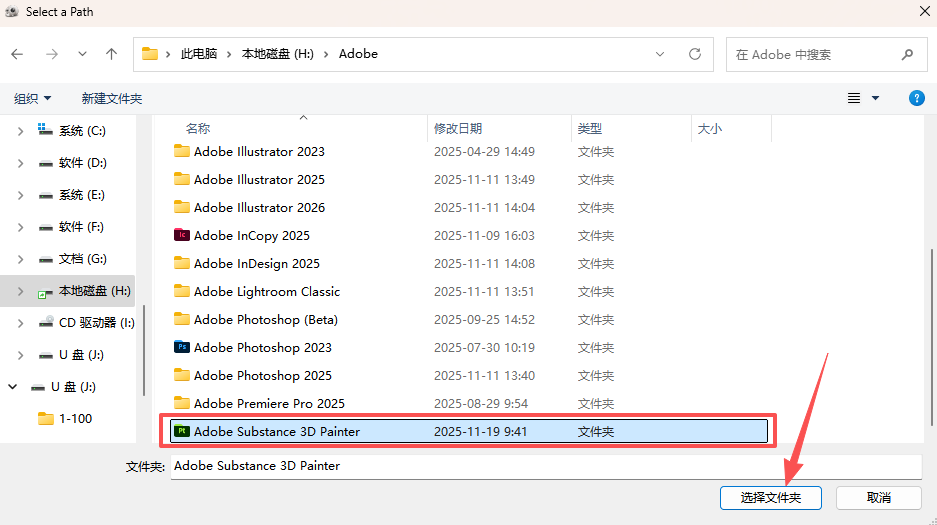Click the Adobe InCopy 2025 folder icon
The height and width of the screenshot is (525, 937).
(182, 235)
